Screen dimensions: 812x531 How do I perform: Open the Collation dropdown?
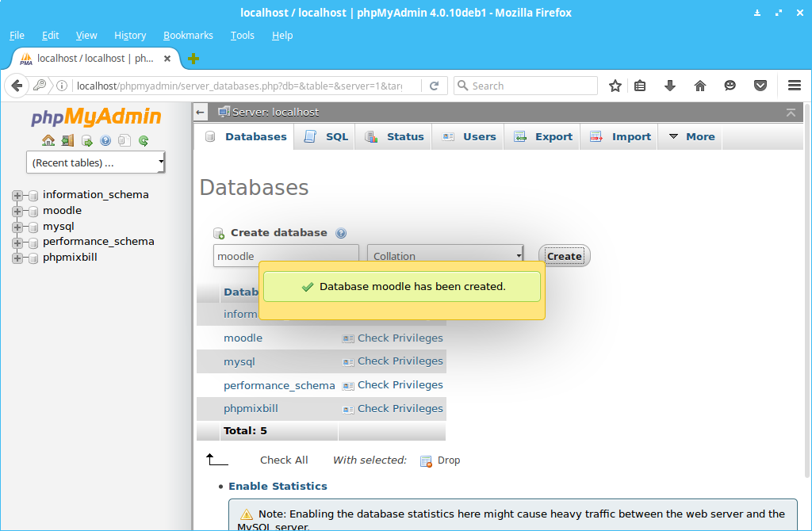coord(446,256)
